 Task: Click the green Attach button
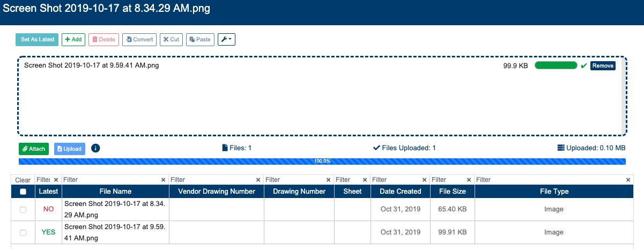[x=34, y=149]
